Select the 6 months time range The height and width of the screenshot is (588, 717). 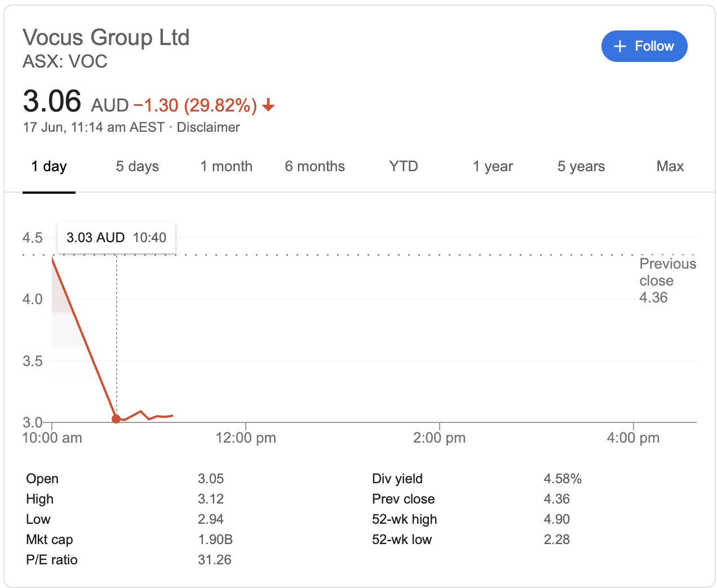pos(315,166)
